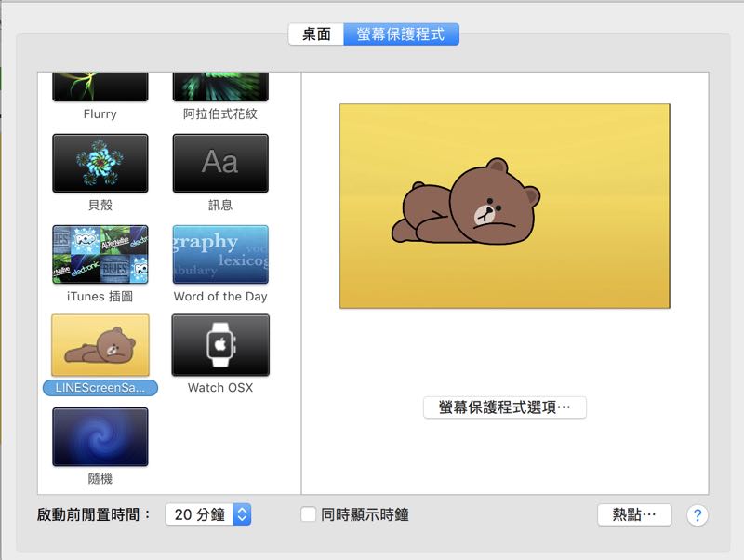Click the large bear preview image
744x560 pixels.
[504, 206]
